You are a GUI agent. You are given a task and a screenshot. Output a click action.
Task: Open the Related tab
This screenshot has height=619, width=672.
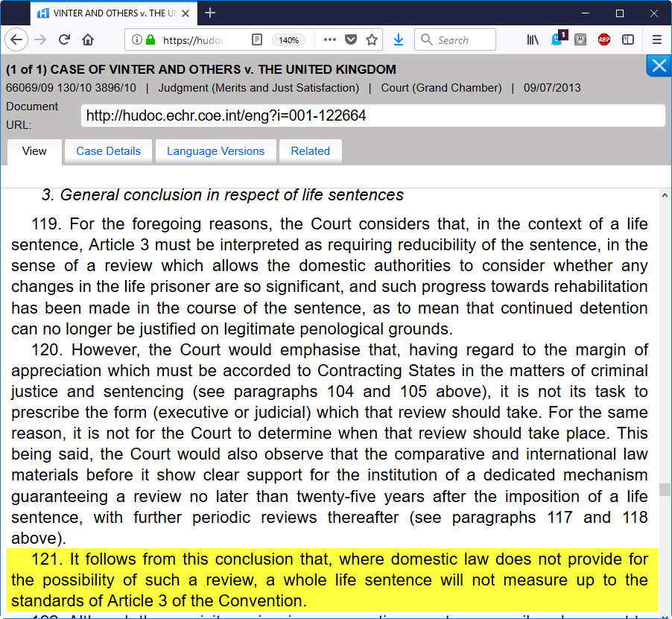pyautogui.click(x=310, y=151)
